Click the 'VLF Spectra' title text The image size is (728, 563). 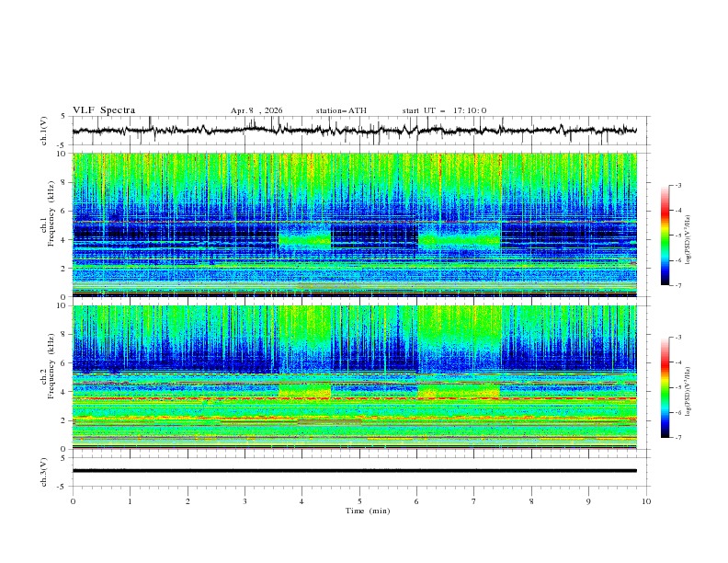pyautogui.click(x=104, y=110)
